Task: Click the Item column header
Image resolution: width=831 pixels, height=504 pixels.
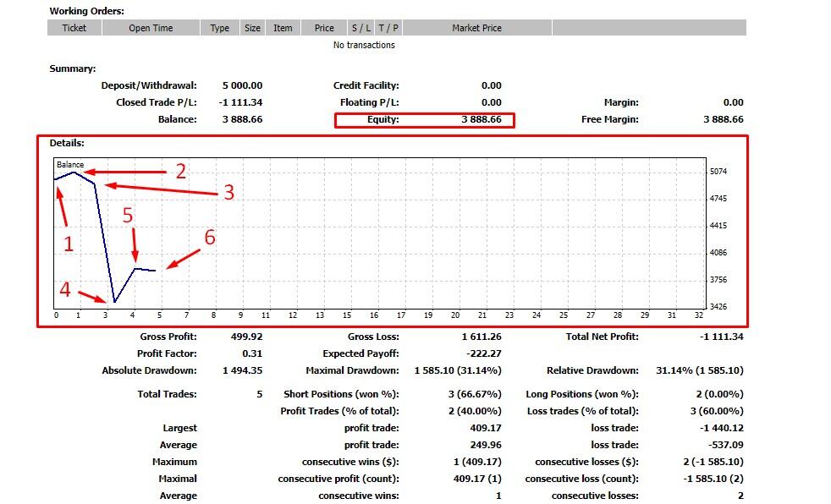Action: (x=282, y=27)
